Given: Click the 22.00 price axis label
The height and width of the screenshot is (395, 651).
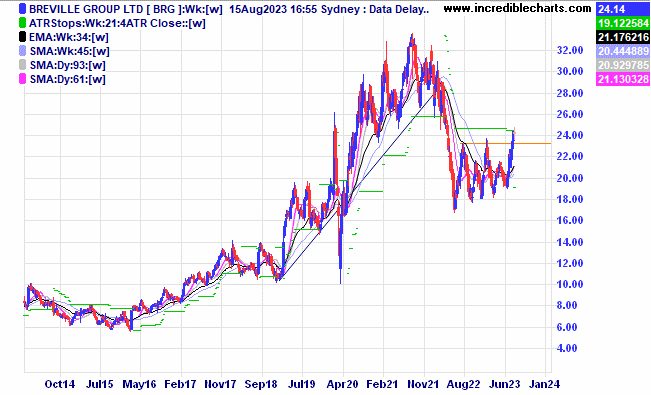Looking at the screenshot, I should click(570, 157).
